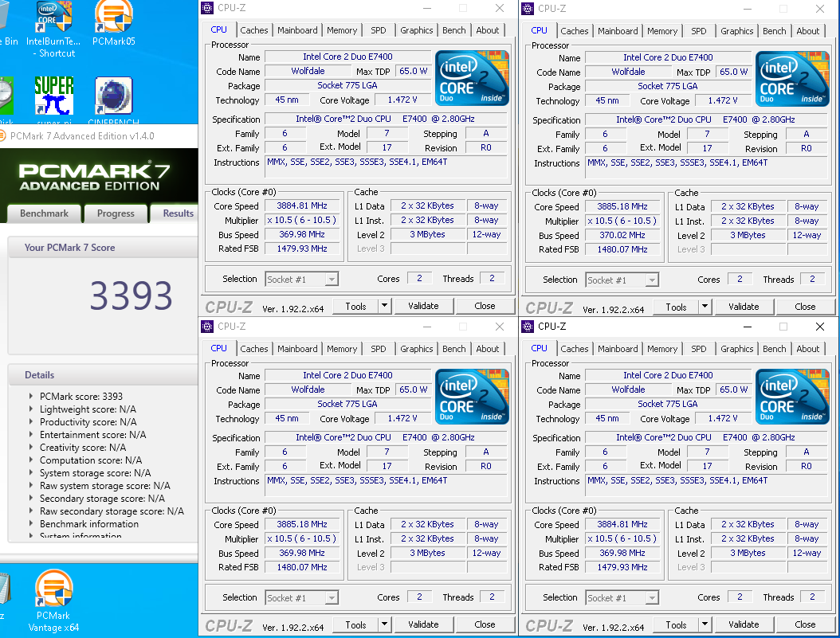Open the Graphics tab in the bottom-left CPU-Z
Image resolution: width=840 pixels, height=638 pixels.
pos(416,349)
